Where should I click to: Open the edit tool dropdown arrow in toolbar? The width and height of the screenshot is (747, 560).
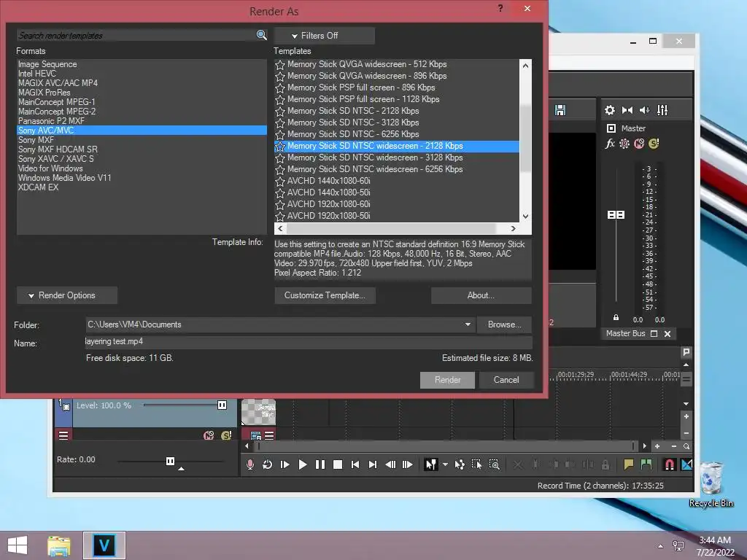(445, 464)
